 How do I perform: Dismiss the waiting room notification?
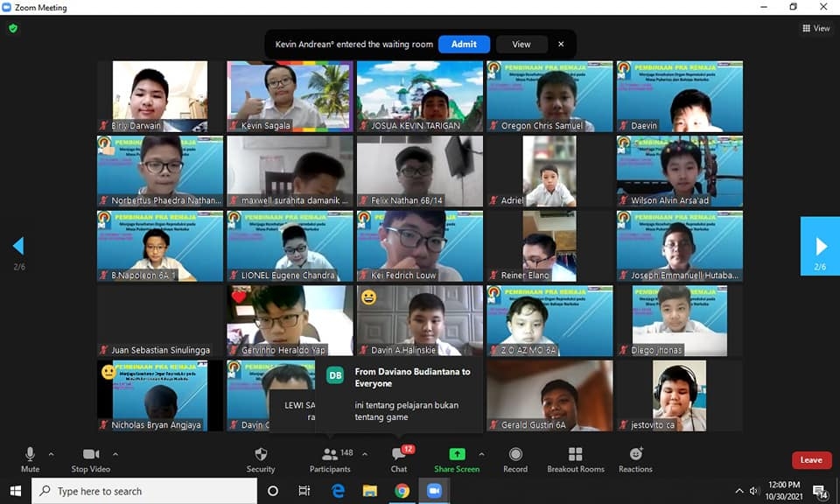tap(561, 44)
